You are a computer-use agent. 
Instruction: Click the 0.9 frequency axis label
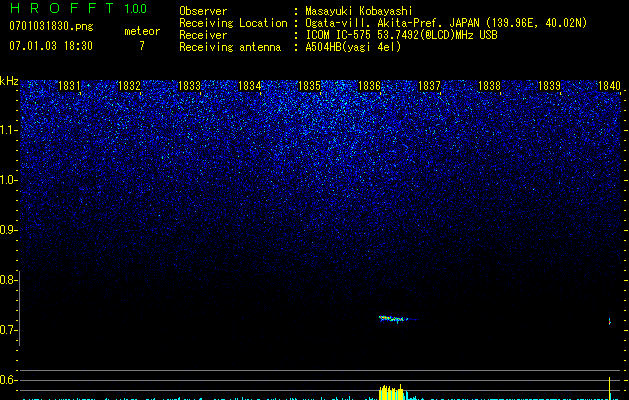[8, 230]
